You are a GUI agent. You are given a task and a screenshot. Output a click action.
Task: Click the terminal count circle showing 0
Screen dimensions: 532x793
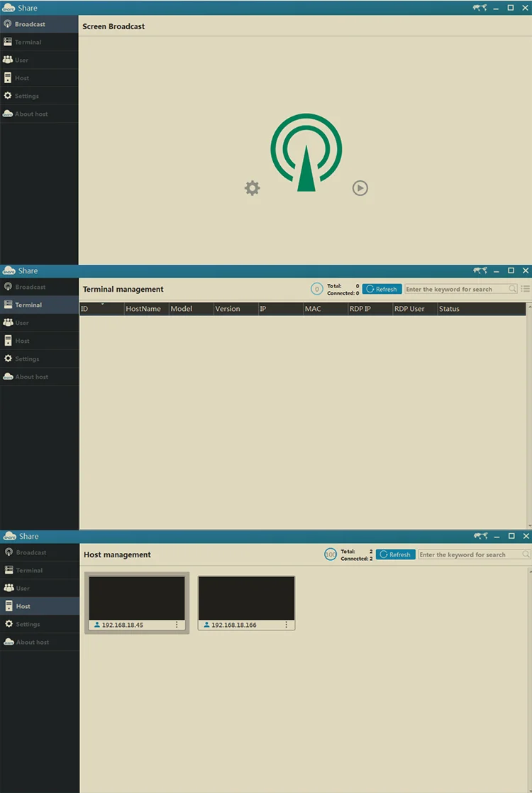317,289
